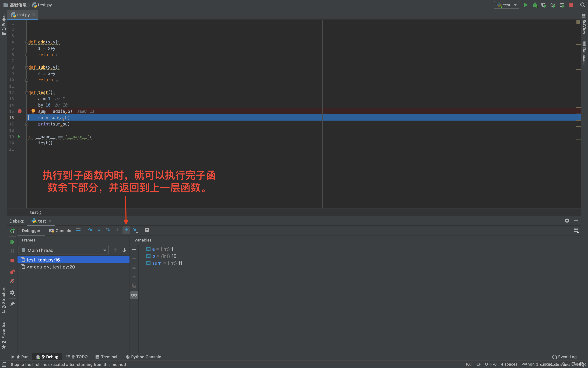This screenshot has height=368, width=588.
Task: Click the Show Execution Point icon
Action: [78, 230]
